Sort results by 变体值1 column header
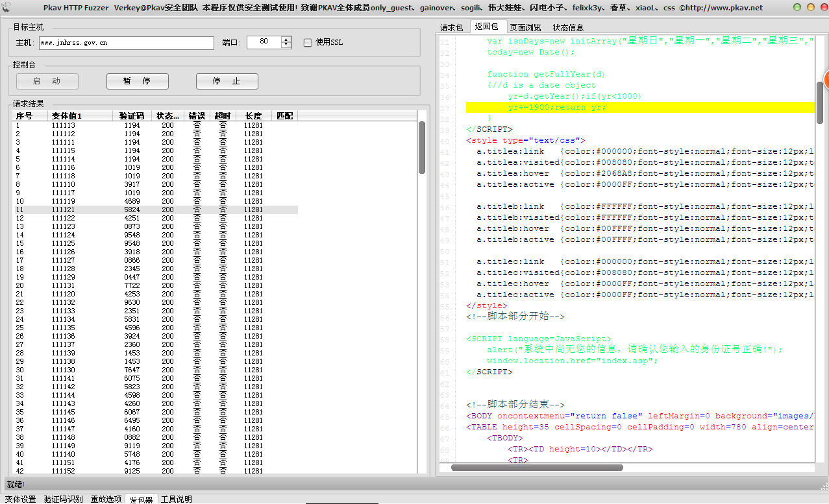Viewport: 829px width, 504px height. [80, 116]
